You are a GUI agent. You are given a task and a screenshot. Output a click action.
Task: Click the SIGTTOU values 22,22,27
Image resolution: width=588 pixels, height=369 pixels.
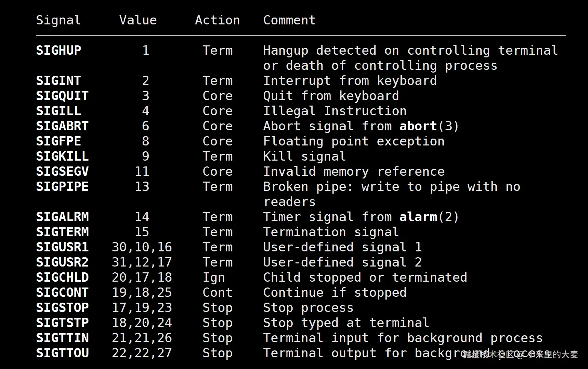142,353
